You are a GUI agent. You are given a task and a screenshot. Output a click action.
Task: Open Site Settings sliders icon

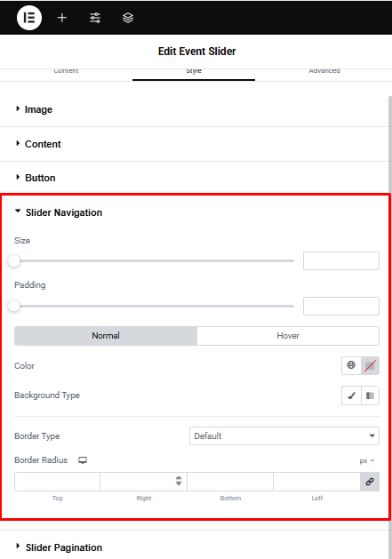pyautogui.click(x=95, y=18)
